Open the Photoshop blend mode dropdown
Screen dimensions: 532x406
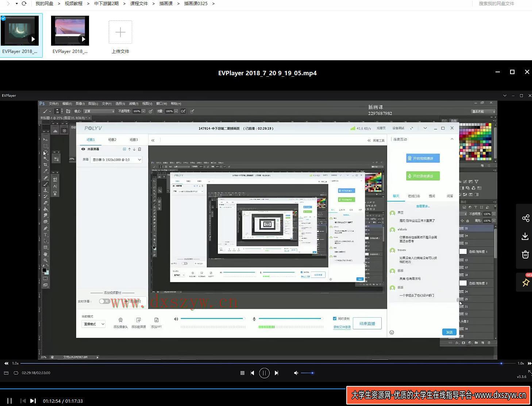click(x=99, y=111)
